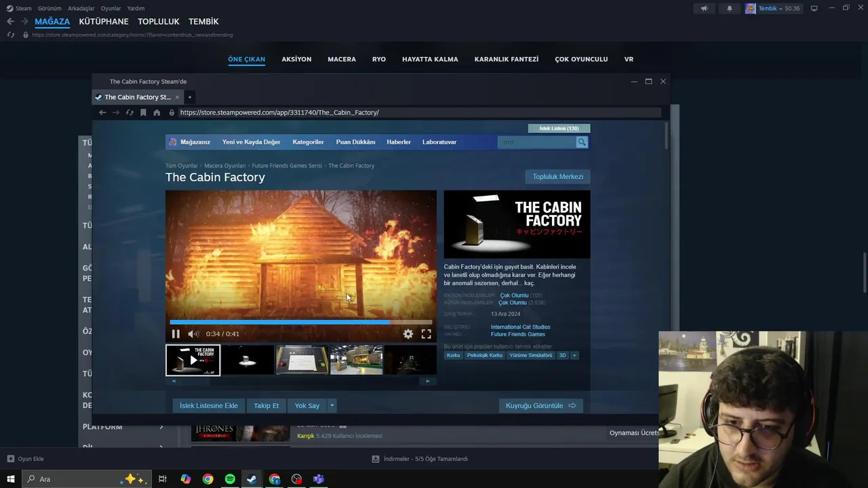Open Tembik account dropdown
This screenshot has height=488, width=868.
point(779,8)
